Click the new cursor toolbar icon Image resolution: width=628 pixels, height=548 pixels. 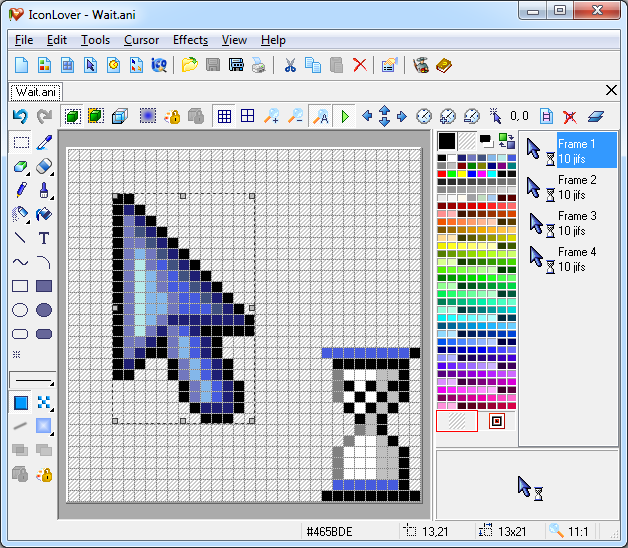pos(91,65)
